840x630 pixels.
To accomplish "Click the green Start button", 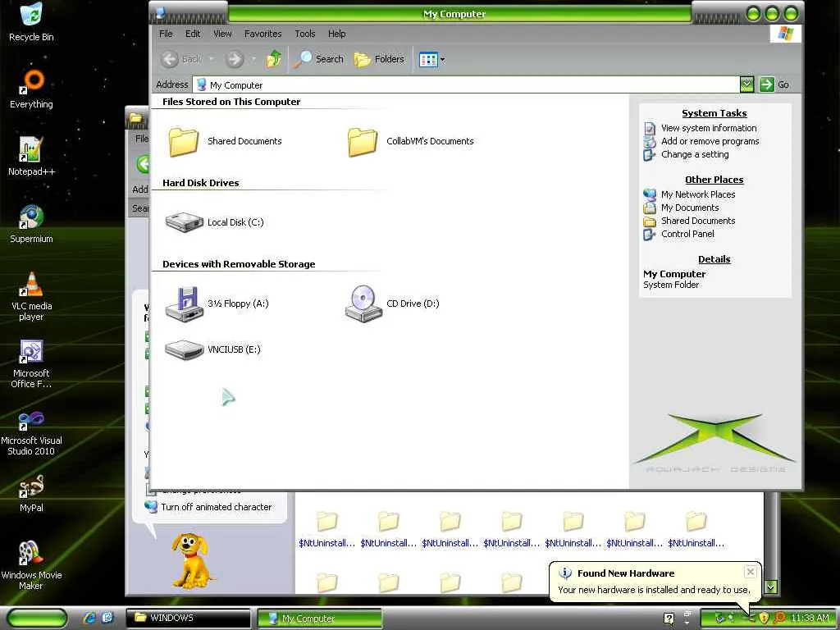I will coord(36,619).
